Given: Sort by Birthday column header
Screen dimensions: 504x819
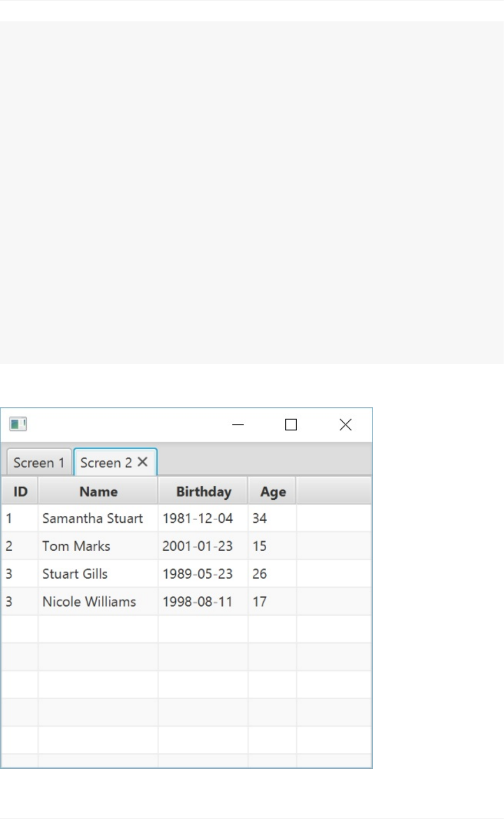Looking at the screenshot, I should click(204, 491).
